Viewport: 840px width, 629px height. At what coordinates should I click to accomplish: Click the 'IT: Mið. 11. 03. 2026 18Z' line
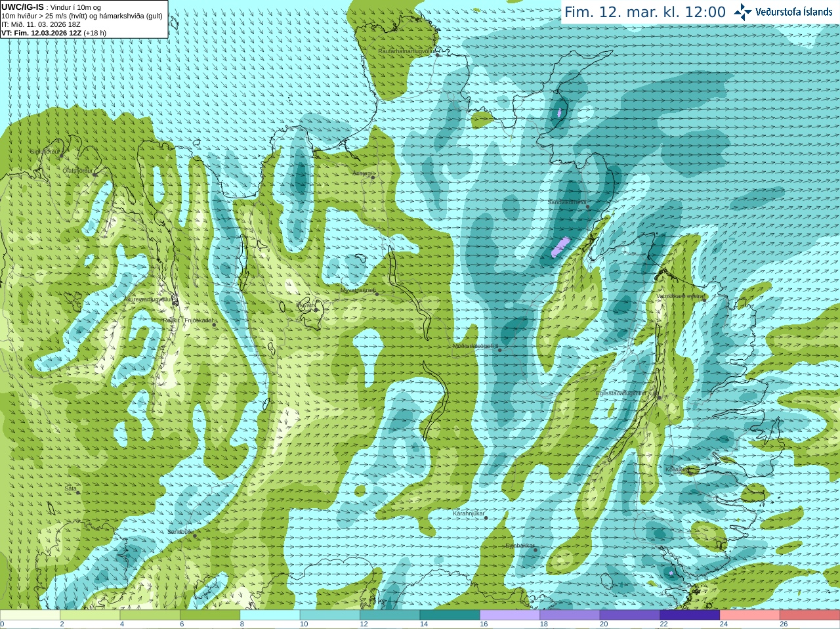[41, 24]
